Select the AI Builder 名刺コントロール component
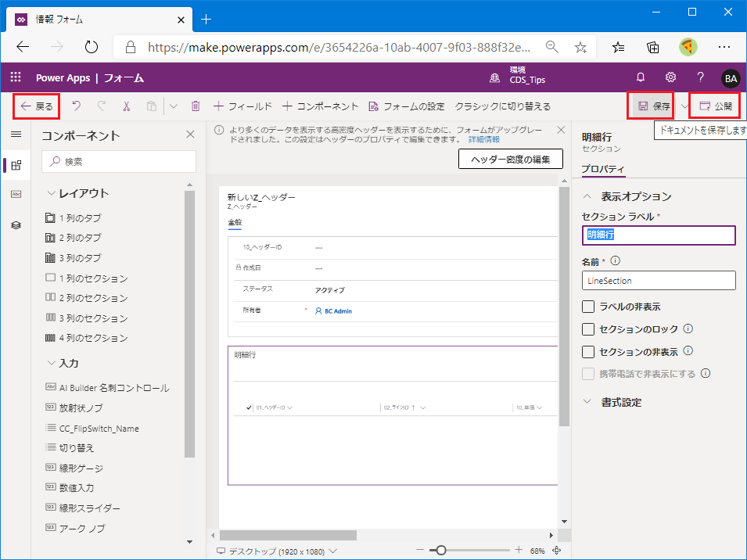 [x=108, y=388]
